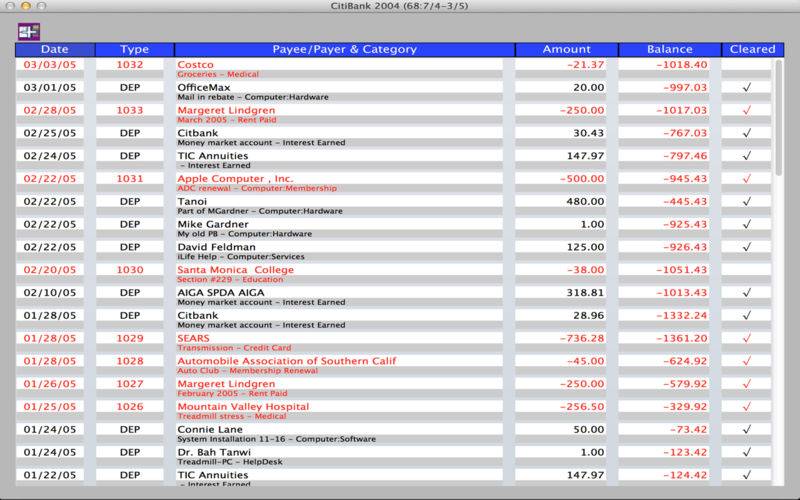
Task: Click the 01/26/05 date cell
Action: click(x=50, y=384)
